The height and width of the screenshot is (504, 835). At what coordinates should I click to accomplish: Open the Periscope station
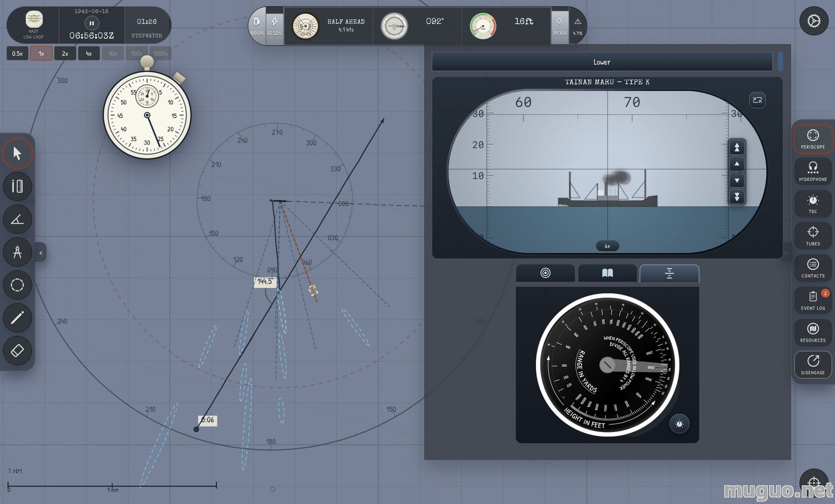click(813, 139)
